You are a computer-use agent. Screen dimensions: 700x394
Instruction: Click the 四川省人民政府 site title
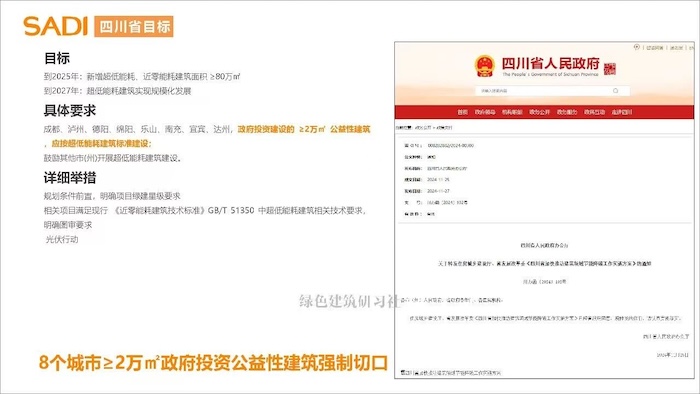pos(550,63)
